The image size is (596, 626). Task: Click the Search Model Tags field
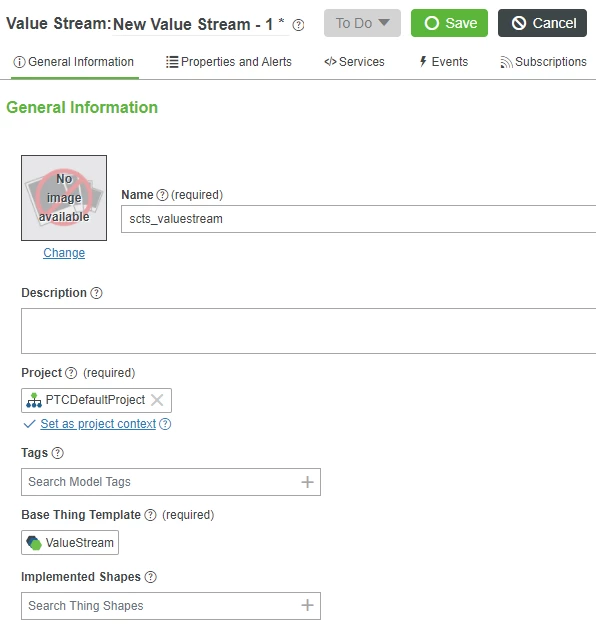pyautogui.click(x=171, y=482)
